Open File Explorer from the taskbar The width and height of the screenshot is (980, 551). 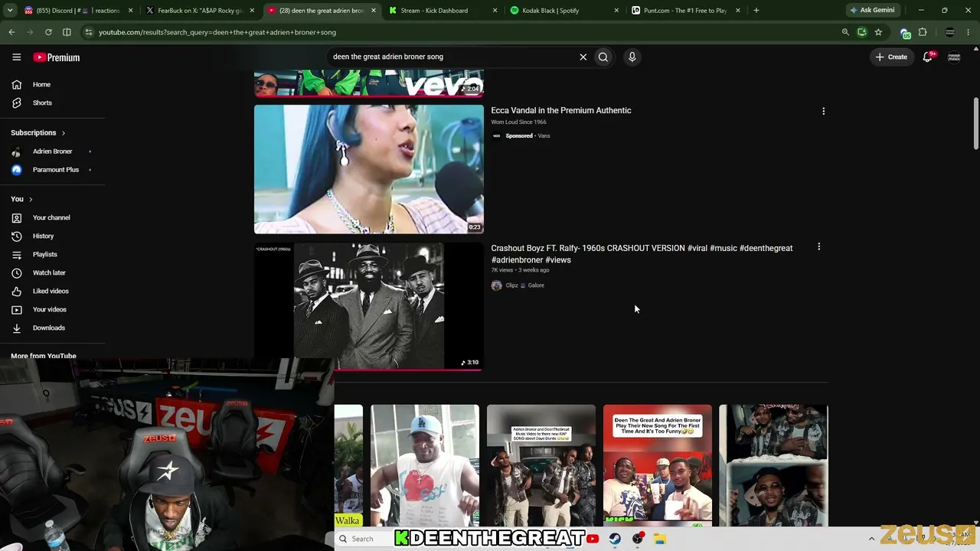tap(660, 539)
